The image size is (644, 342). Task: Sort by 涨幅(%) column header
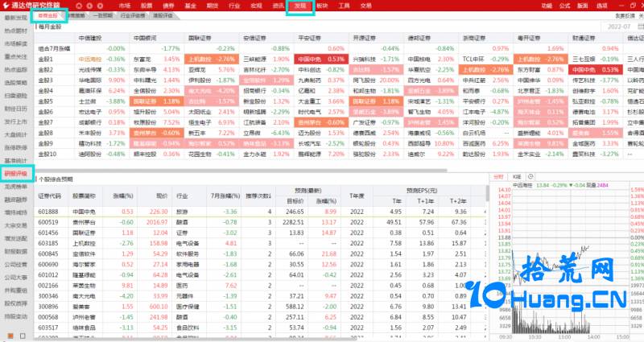(x=123, y=196)
